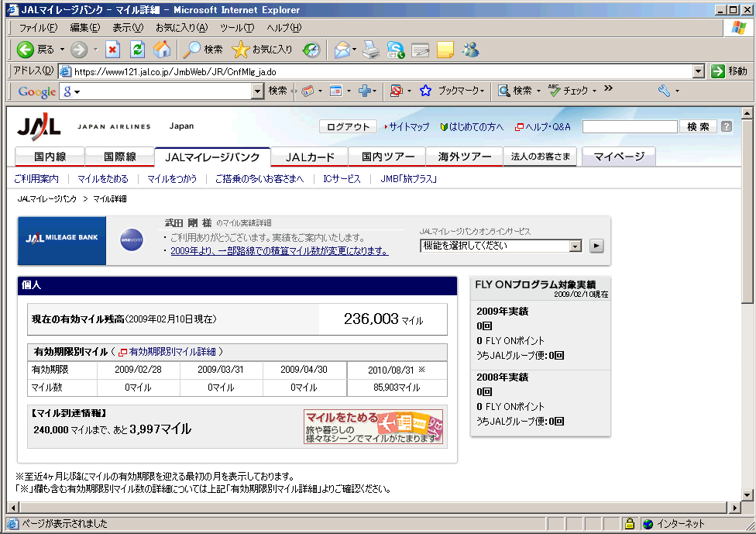Click the site search input field
The image size is (756, 534).
point(631,127)
